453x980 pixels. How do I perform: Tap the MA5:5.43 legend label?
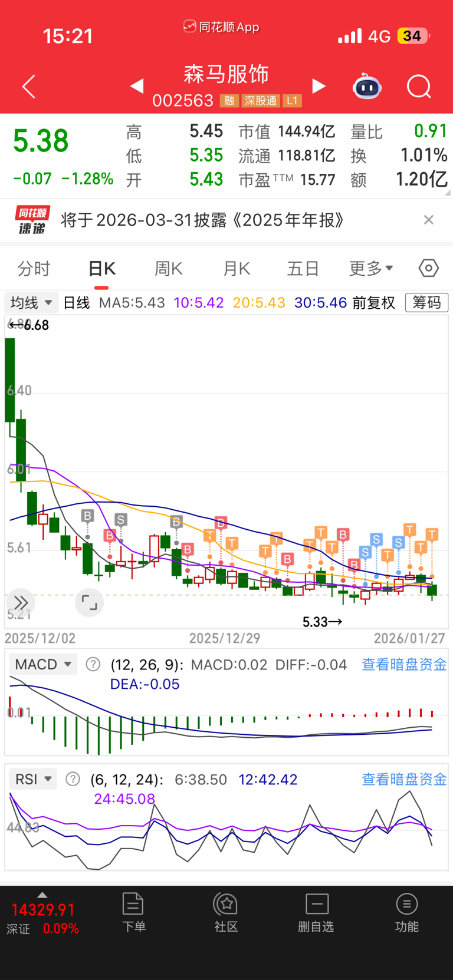click(x=132, y=303)
